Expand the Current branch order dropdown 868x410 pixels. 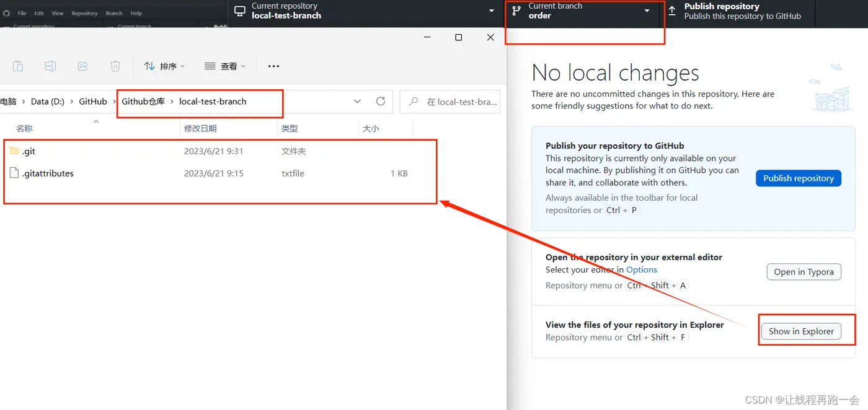point(583,11)
